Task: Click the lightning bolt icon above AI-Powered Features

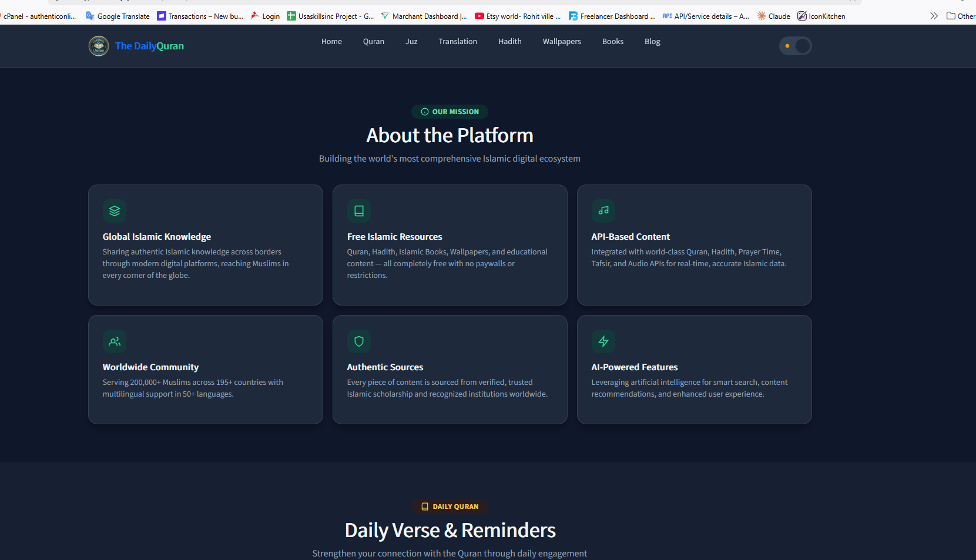Action: (x=603, y=341)
